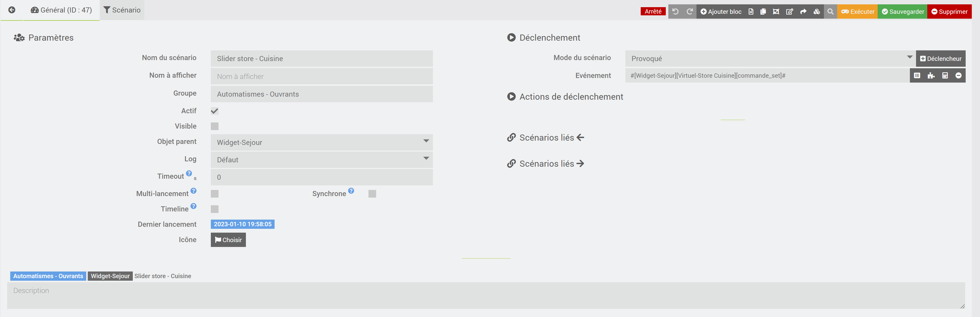
Task: Click the export share arrow icon
Action: (x=803, y=12)
